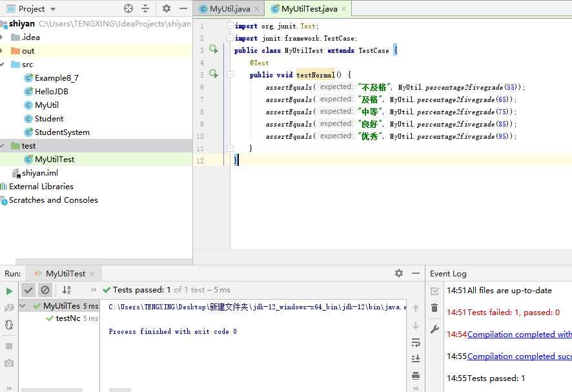The height and width of the screenshot is (392, 572).
Task: Open HelloJDB class in project tree
Action: tap(52, 92)
